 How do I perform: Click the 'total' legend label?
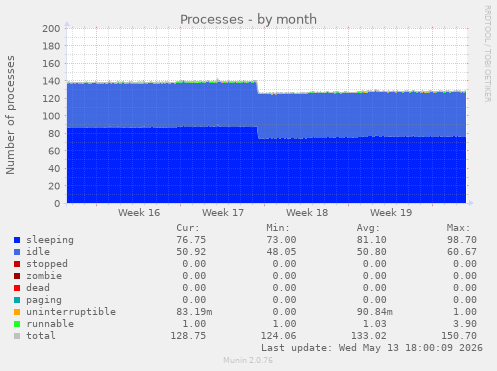[41, 336]
